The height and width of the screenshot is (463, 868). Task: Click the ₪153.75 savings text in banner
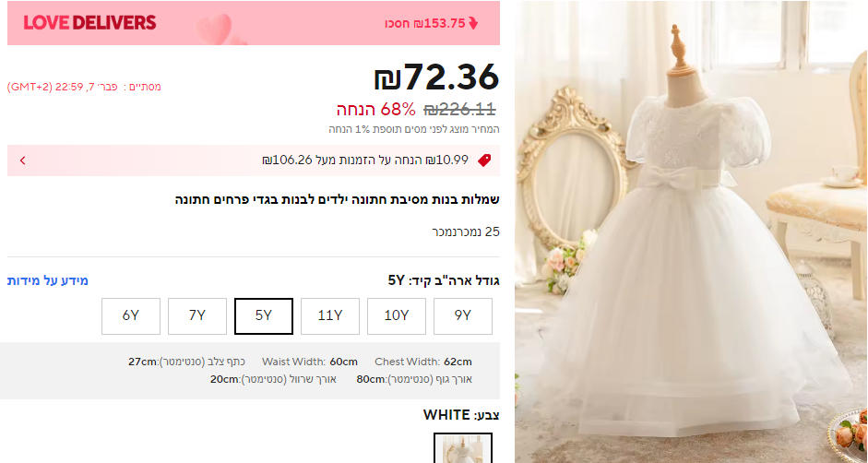425,23
